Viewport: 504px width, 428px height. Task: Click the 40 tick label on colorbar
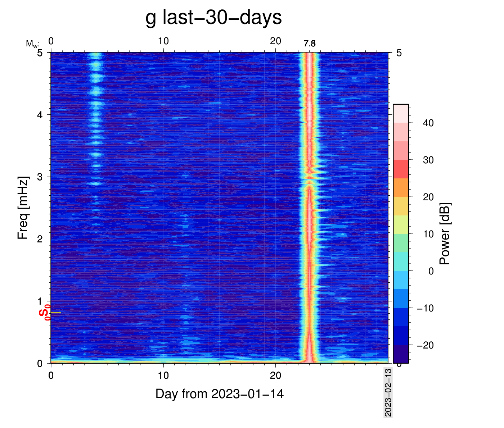(428, 123)
